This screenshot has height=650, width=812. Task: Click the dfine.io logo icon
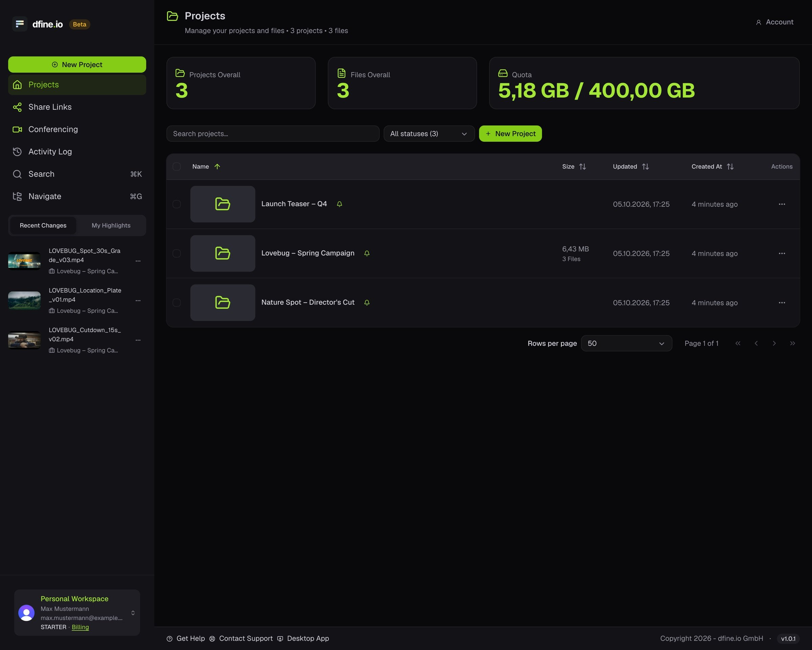point(20,24)
